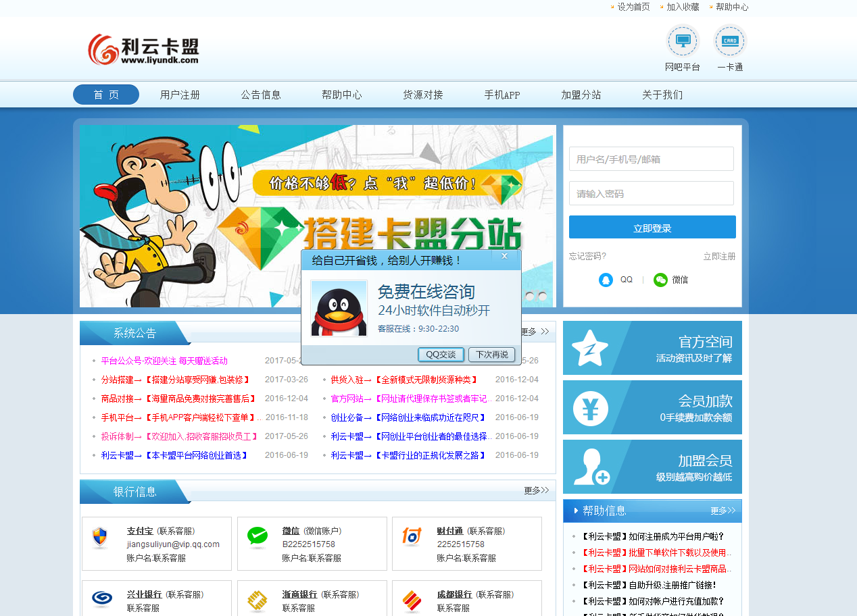The height and width of the screenshot is (616, 857).
Task: Expand 帮助信息 list with 更多>>
Action: 722,511
